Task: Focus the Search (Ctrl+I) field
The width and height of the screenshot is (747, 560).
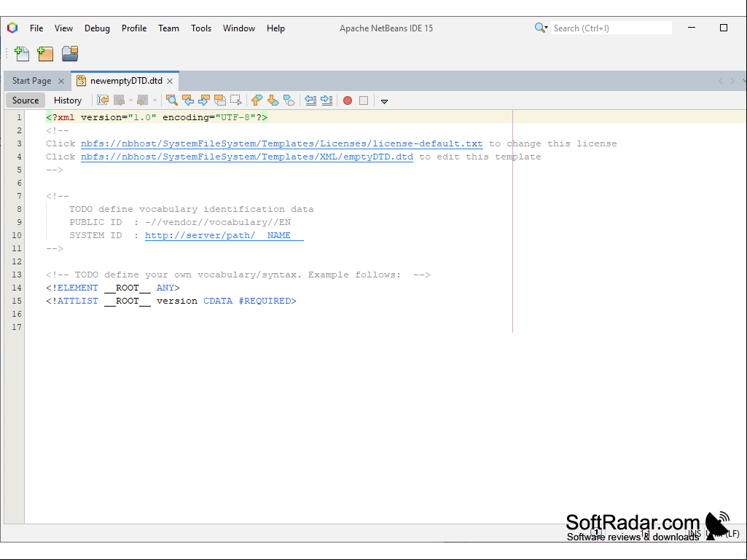Action: (x=611, y=28)
